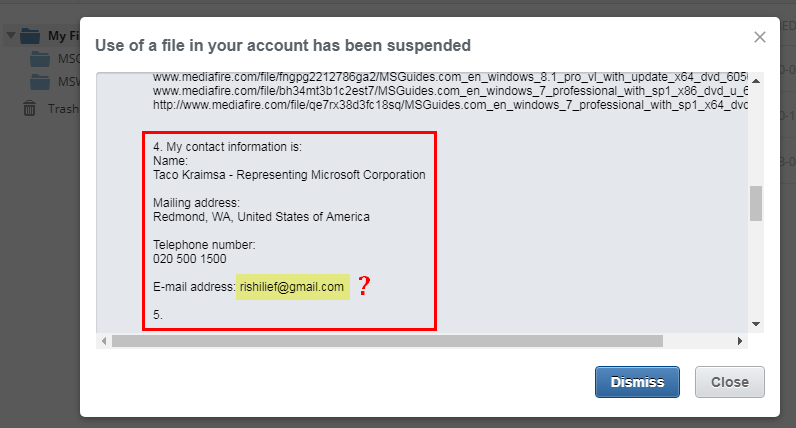
Task: Click the windows_8.1_pro mediafire link text
Action: click(450, 77)
